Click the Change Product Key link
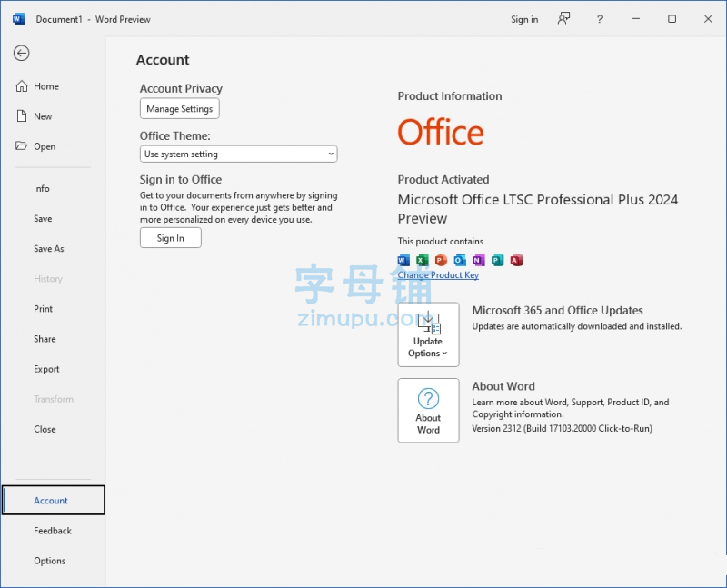The height and width of the screenshot is (588, 727). point(438,275)
